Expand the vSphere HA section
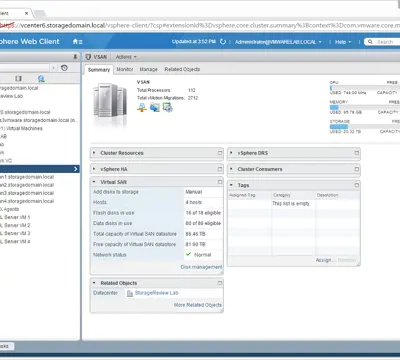Image resolution: width=400 pixels, height=360 pixels. coord(94,169)
